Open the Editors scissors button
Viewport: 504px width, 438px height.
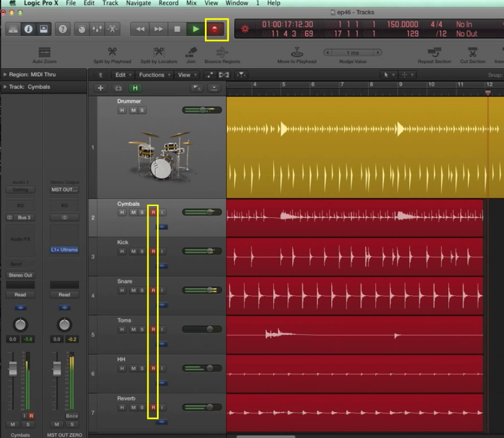point(112,29)
